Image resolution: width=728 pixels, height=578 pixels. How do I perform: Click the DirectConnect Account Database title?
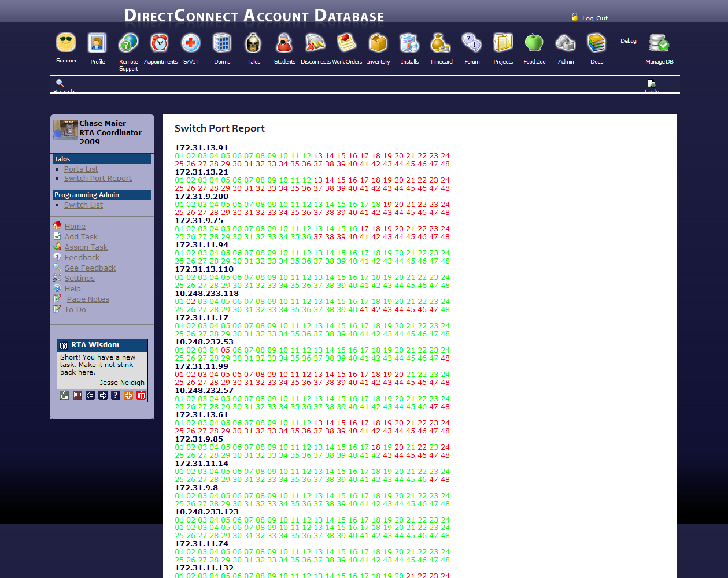point(254,16)
